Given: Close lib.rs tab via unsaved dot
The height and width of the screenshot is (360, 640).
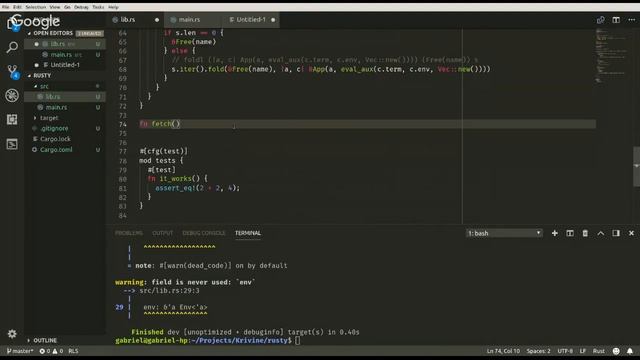Looking at the screenshot, I should [157, 20].
